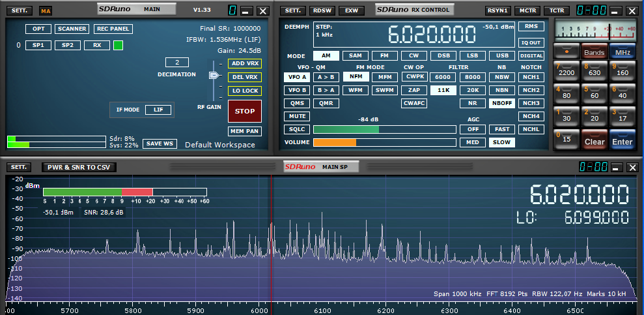Adjust the RF GAIN slider
Image resolution: width=644 pixels, height=315 pixels.
214,76
